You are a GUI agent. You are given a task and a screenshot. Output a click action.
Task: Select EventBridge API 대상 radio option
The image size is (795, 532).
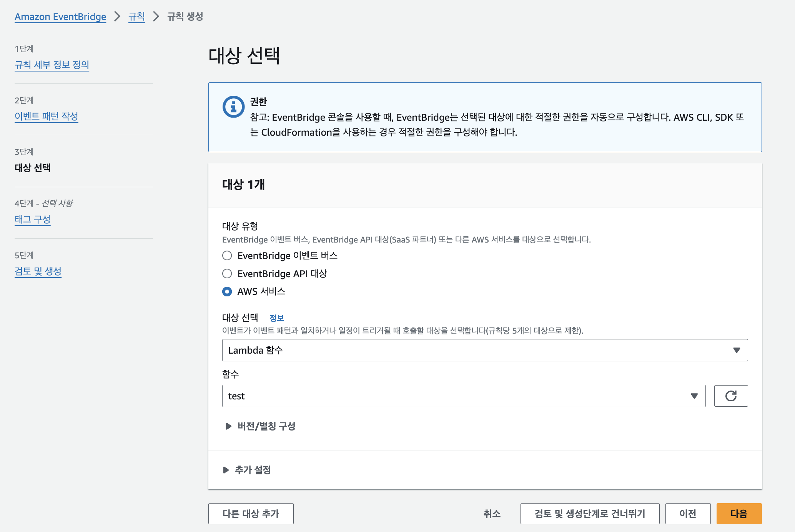tap(227, 274)
